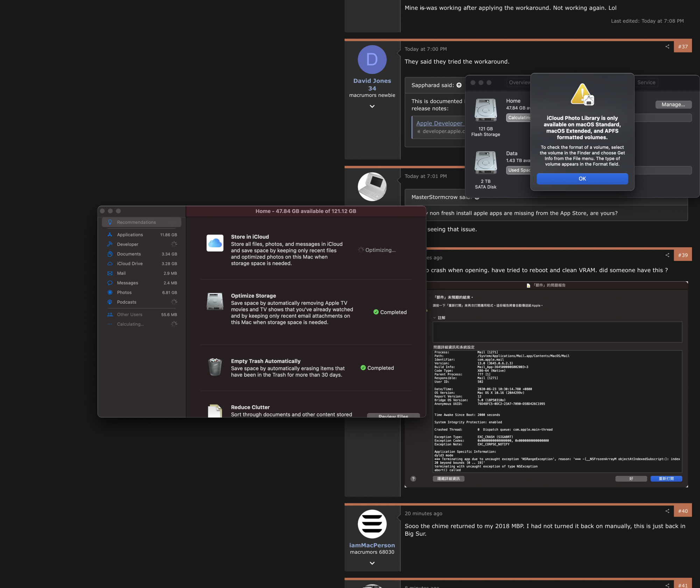Open Documents category in storage sidebar
The height and width of the screenshot is (588, 700).
pyautogui.click(x=141, y=254)
